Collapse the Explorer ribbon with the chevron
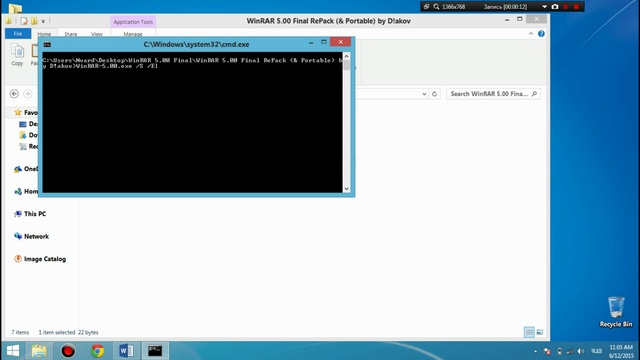 pyautogui.click(x=531, y=34)
